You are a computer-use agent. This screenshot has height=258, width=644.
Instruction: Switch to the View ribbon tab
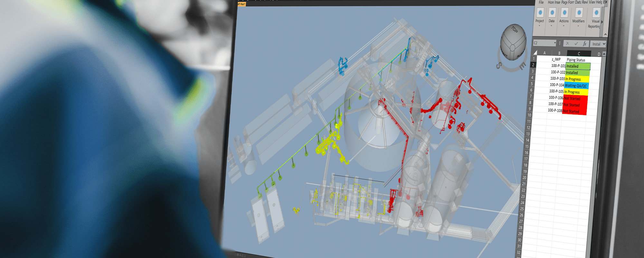tap(592, 2)
